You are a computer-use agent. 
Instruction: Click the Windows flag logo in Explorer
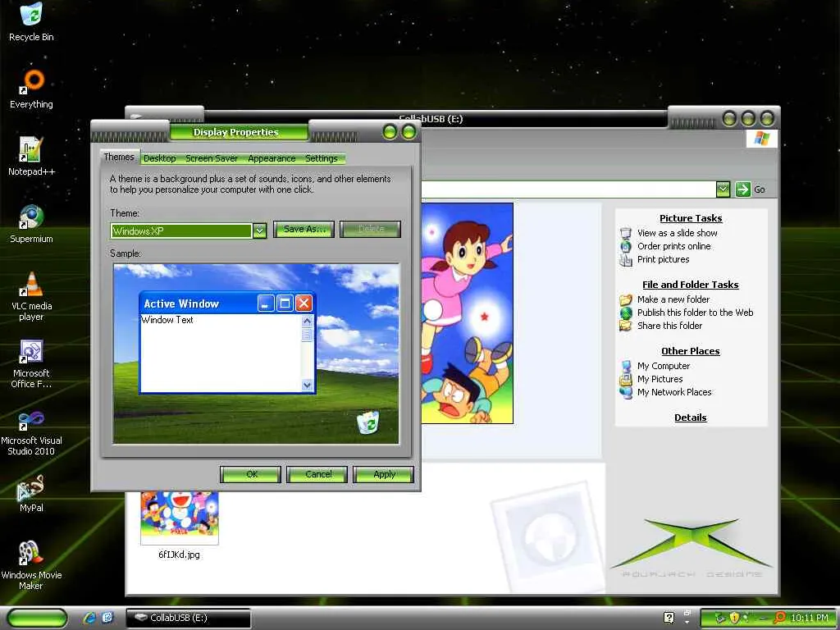click(761, 139)
